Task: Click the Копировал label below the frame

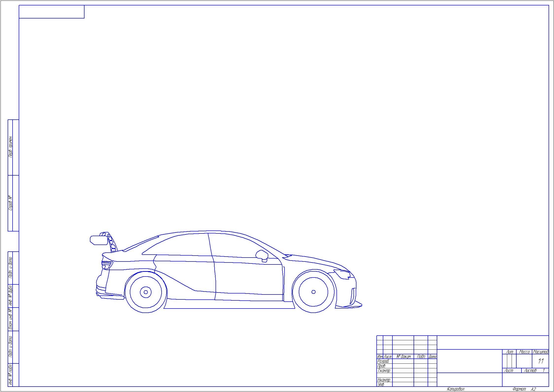Action: (x=455, y=389)
